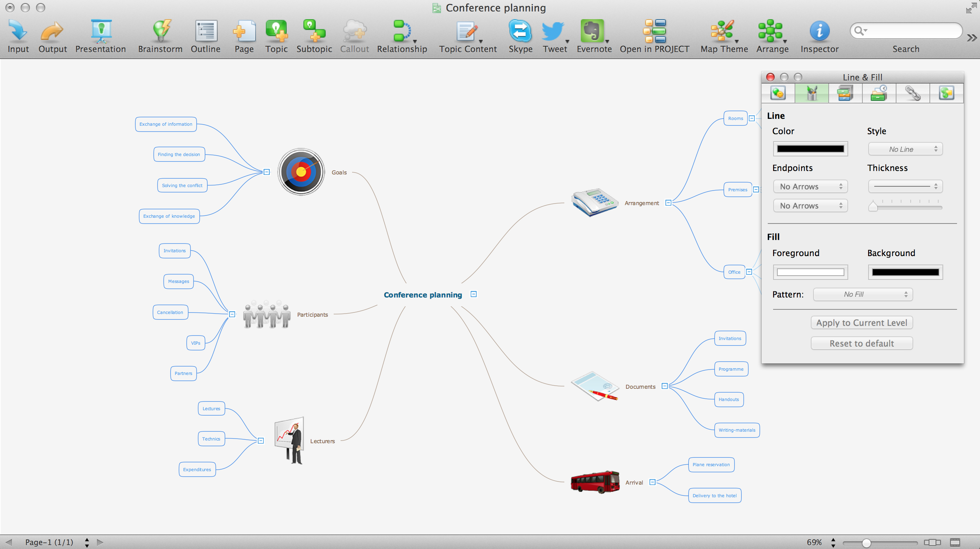
Task: Click Reset to default button
Action: (x=862, y=344)
